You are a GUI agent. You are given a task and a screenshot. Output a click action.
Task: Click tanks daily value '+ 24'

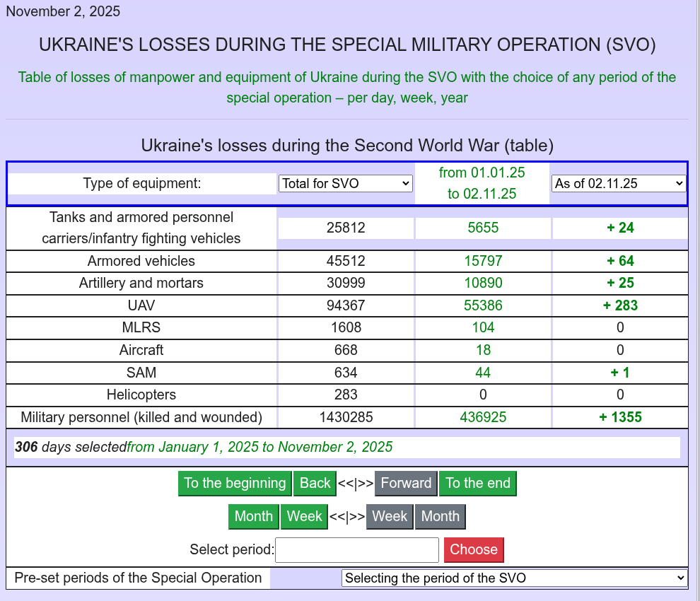click(x=620, y=228)
